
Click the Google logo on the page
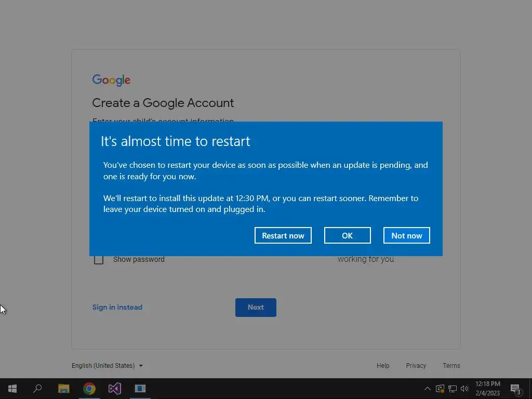pyautogui.click(x=111, y=80)
